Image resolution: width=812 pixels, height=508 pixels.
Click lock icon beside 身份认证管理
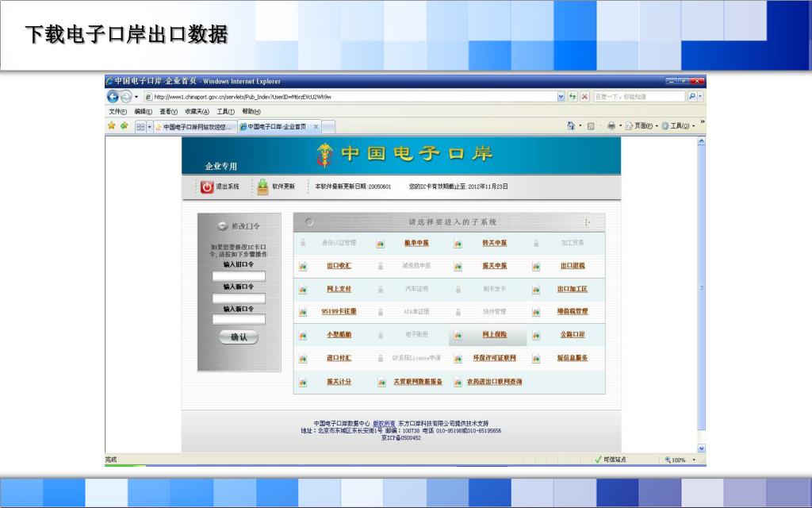[303, 243]
